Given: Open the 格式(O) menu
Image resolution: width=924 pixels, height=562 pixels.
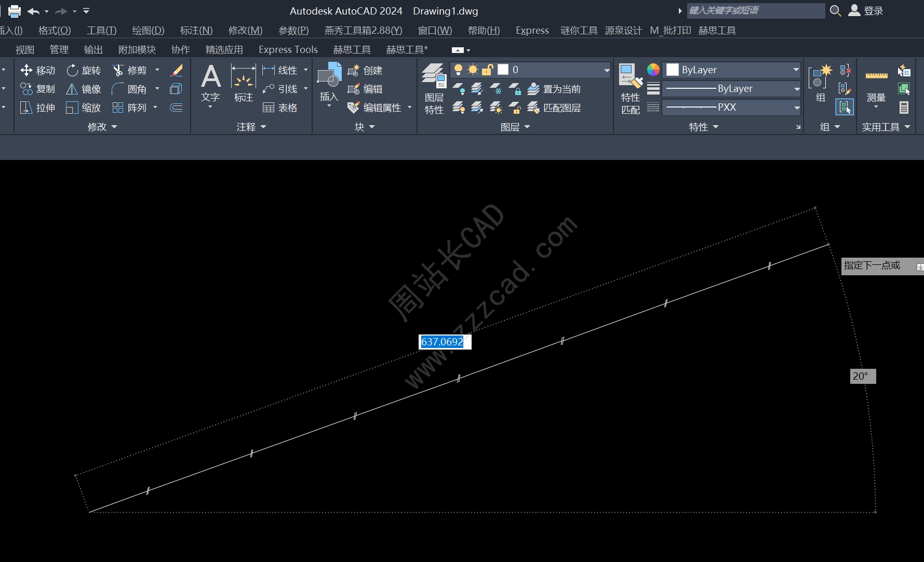Looking at the screenshot, I should pyautogui.click(x=55, y=30).
